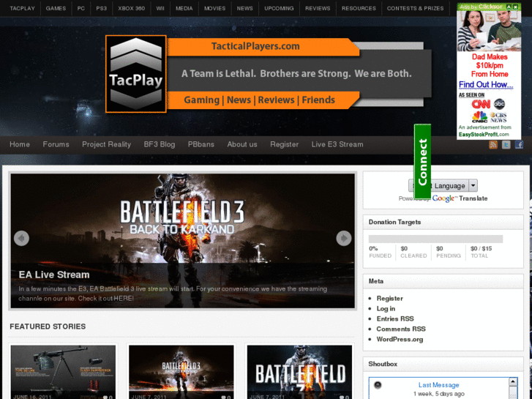Open the Entries RSS link
The width and height of the screenshot is (532, 399).
(x=395, y=319)
